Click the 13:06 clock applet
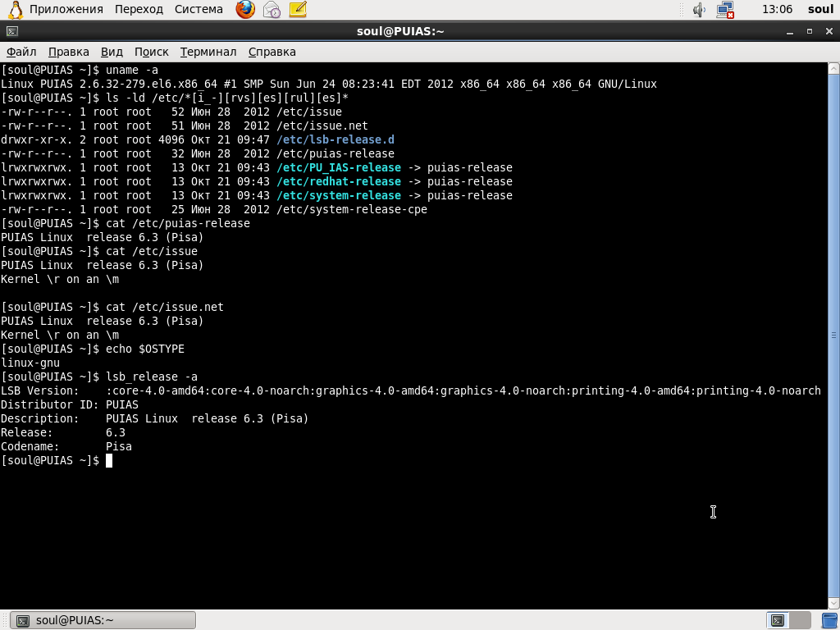Screen dimensions: 840x630 click(x=777, y=9)
